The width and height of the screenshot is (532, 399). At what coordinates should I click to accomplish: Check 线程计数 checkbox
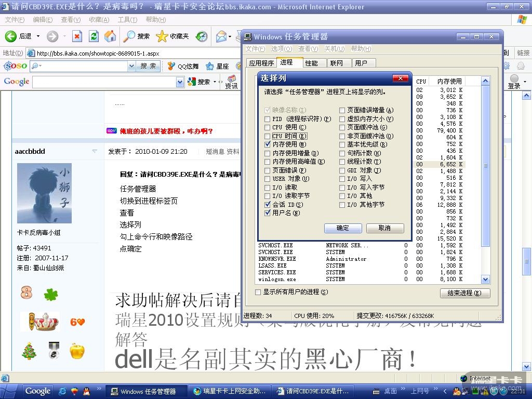pyautogui.click(x=342, y=162)
